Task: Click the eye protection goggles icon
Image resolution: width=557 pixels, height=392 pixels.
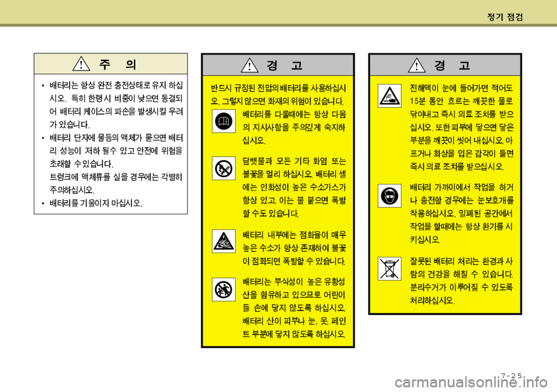Action: [389, 195]
